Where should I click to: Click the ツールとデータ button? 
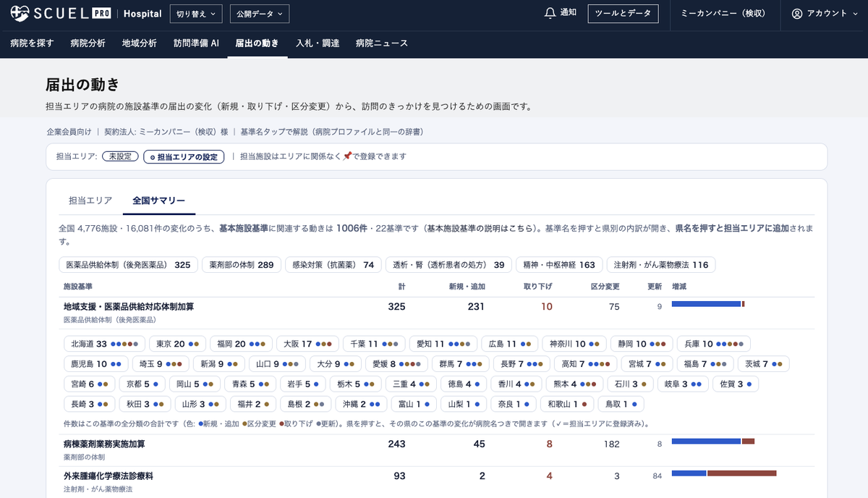point(623,14)
